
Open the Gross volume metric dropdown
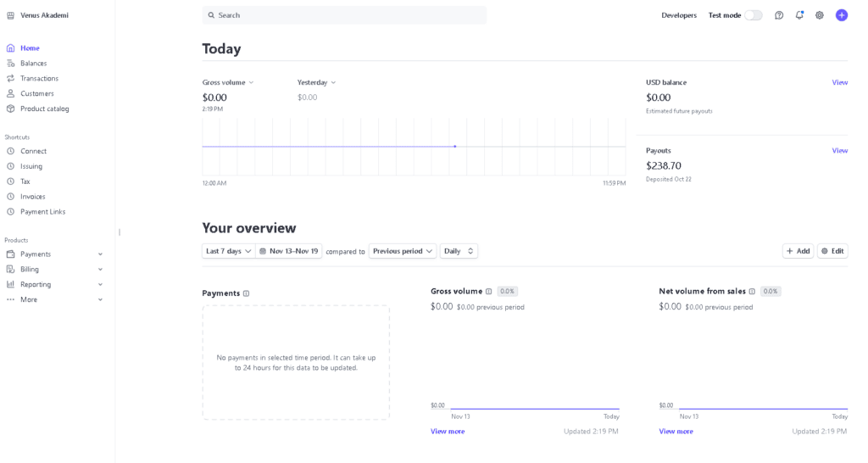pos(227,82)
